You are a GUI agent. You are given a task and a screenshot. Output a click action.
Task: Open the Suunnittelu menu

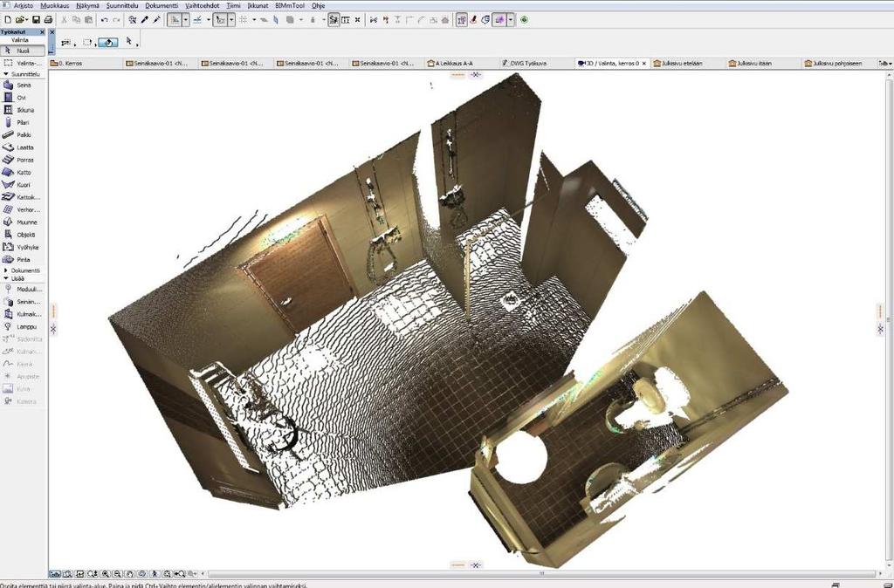point(122,6)
